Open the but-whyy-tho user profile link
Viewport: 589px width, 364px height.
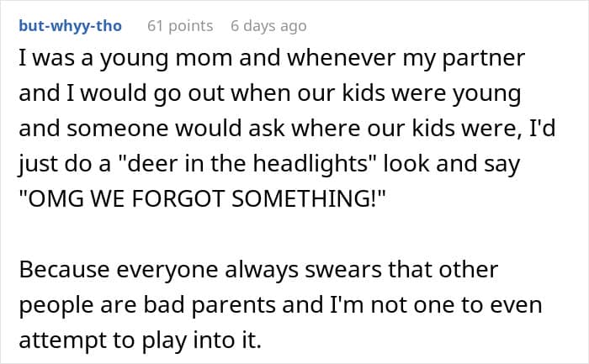click(70, 26)
